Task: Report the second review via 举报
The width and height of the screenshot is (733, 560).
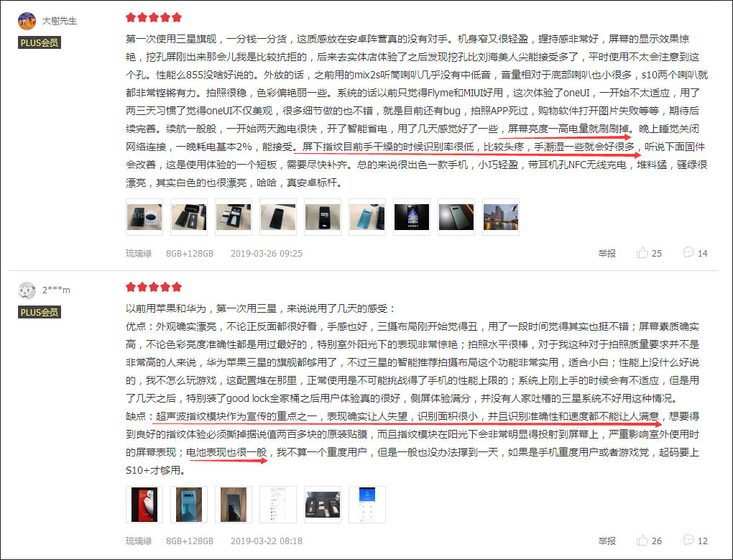Action: pos(607,541)
